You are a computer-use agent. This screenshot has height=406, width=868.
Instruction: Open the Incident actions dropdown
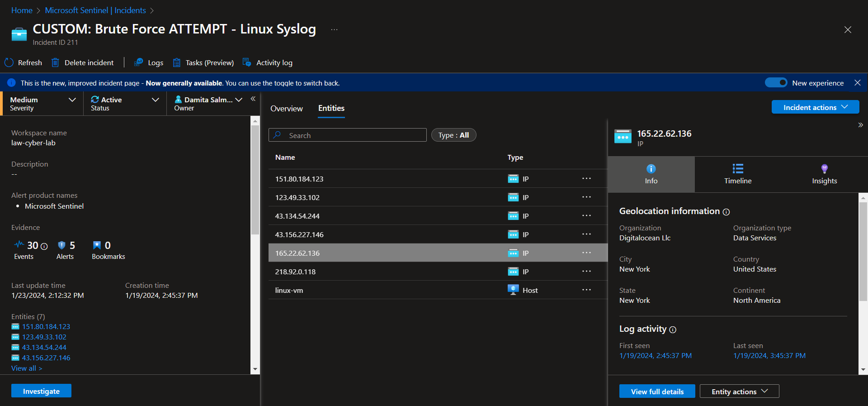click(815, 107)
